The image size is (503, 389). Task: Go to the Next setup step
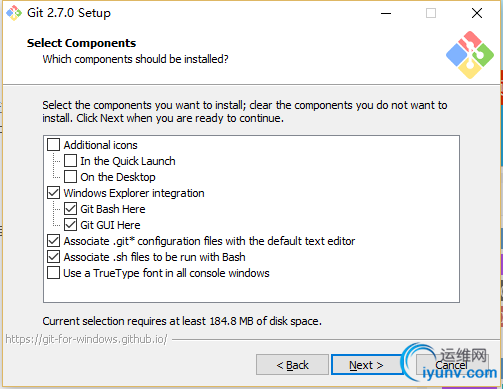(x=366, y=365)
